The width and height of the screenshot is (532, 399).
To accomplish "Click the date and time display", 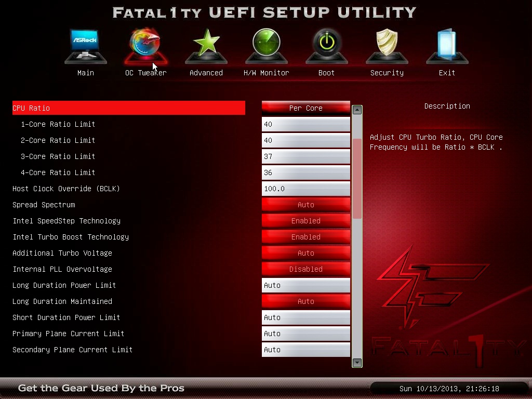I will coord(449,389).
